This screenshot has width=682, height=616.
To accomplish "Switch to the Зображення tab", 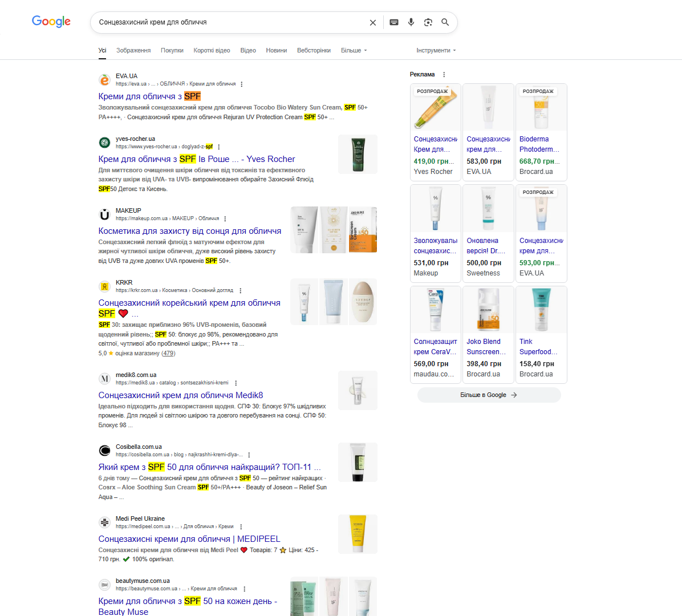I will pos(133,50).
